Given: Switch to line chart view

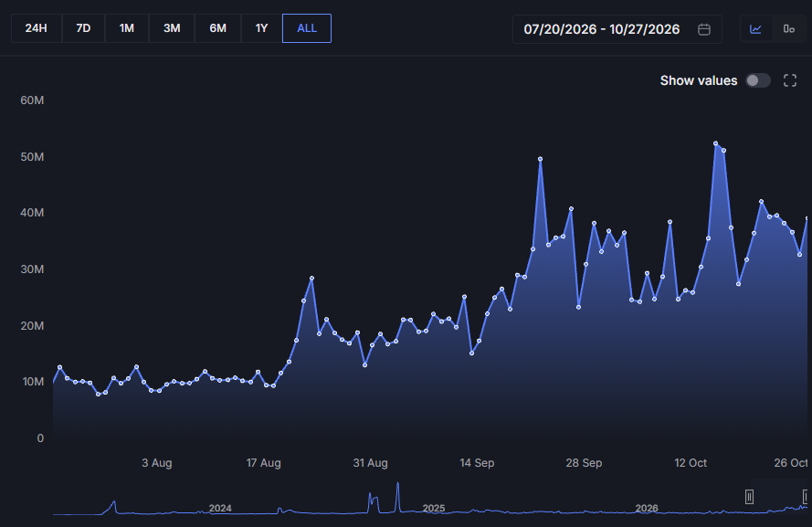Looking at the screenshot, I should [755, 29].
